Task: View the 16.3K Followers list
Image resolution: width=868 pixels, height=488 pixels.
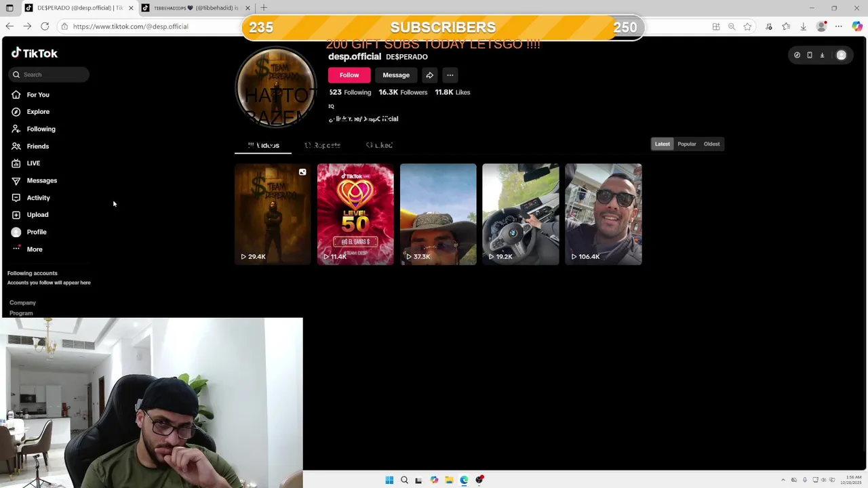Action: (403, 92)
